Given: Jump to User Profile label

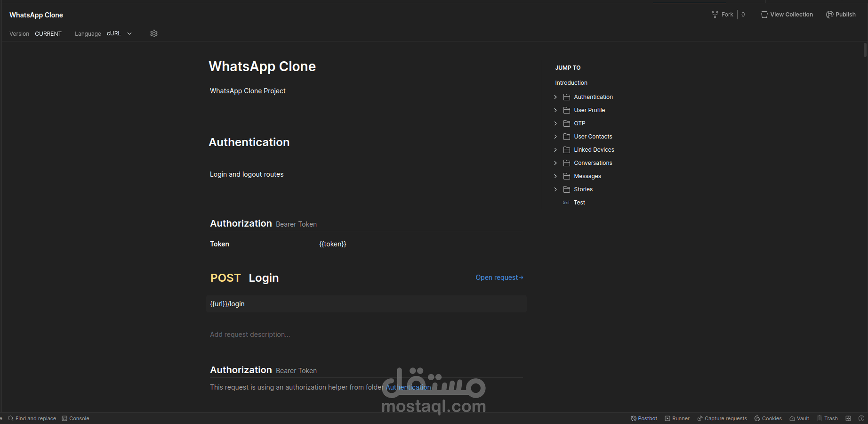Looking at the screenshot, I should [589, 110].
